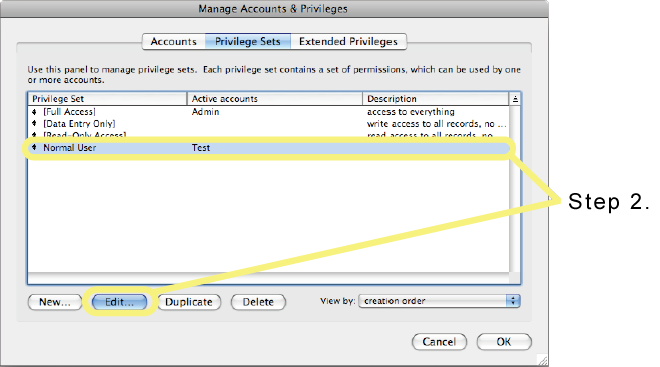Open the Extended Privileges tab

point(349,42)
